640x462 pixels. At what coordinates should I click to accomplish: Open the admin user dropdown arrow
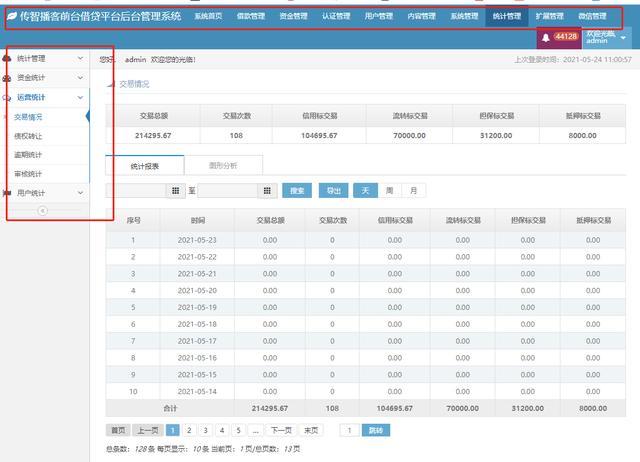pos(623,38)
